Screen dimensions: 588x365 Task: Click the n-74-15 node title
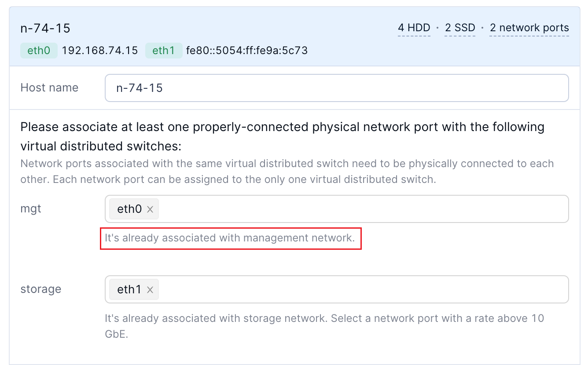[x=45, y=29]
